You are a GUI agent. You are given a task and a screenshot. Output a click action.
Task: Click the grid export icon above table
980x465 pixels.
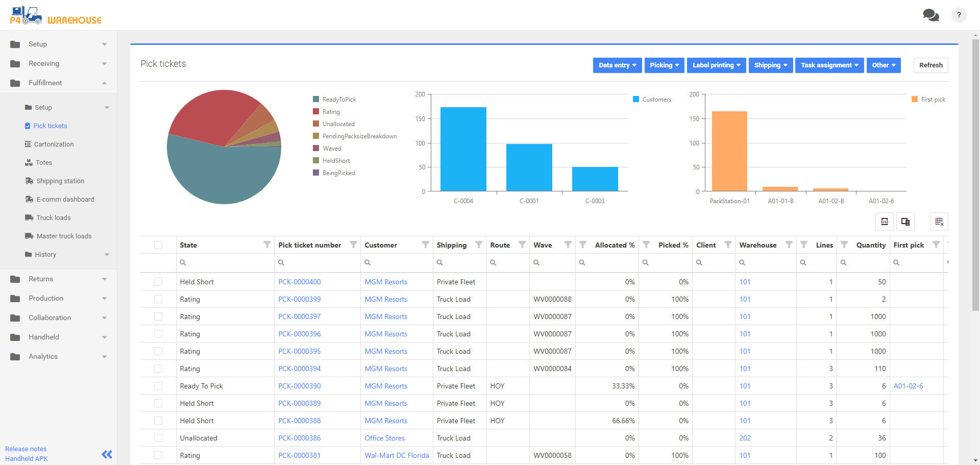click(x=939, y=222)
